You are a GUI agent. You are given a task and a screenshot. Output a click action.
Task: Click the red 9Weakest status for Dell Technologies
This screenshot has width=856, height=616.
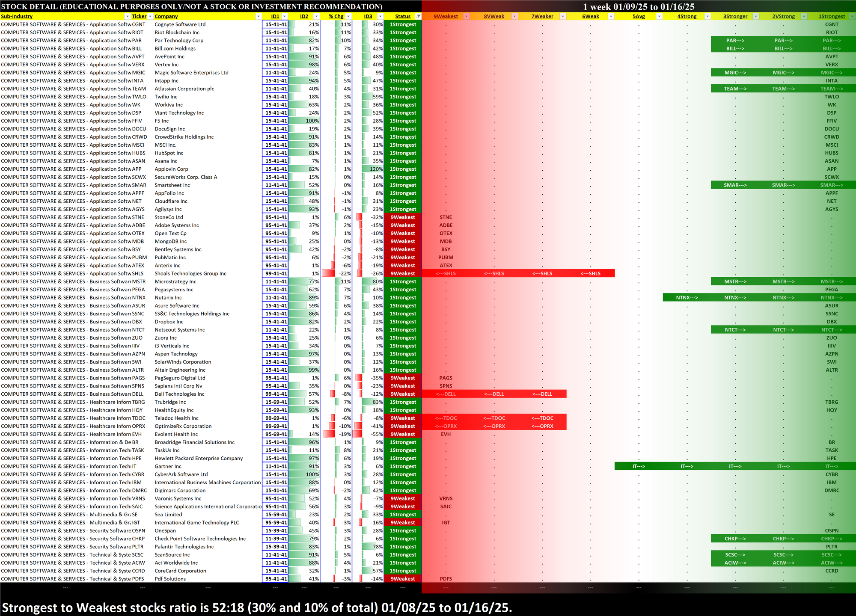tap(402, 394)
